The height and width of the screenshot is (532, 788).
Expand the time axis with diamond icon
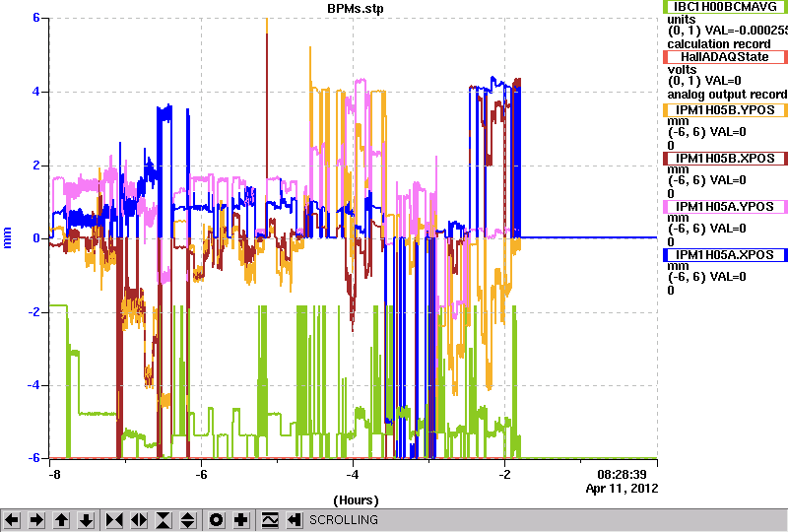[139, 520]
